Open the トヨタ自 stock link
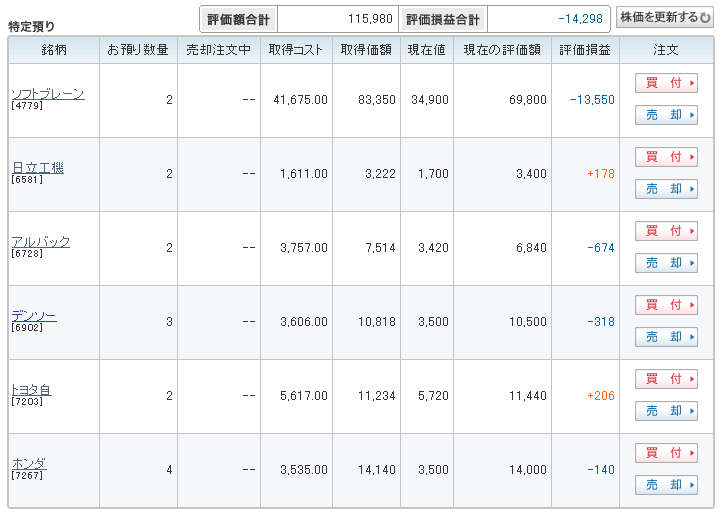The image size is (723, 514). pos(31,390)
